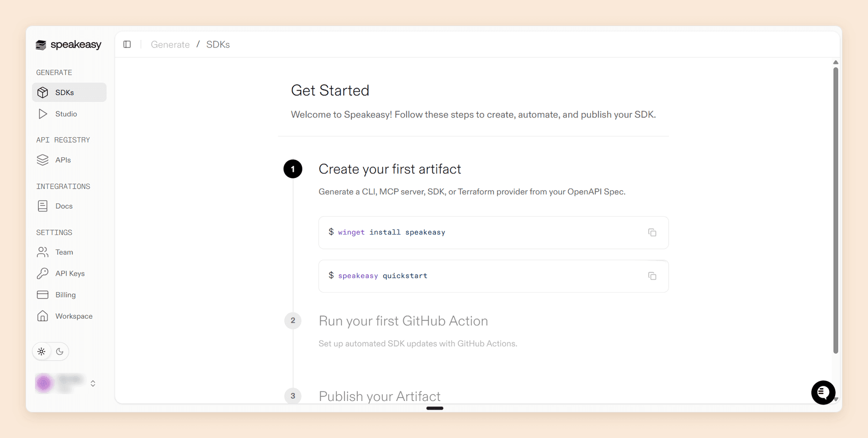Click the scrollbar up arrow
Viewport: 868px width, 438px height.
[836, 63]
